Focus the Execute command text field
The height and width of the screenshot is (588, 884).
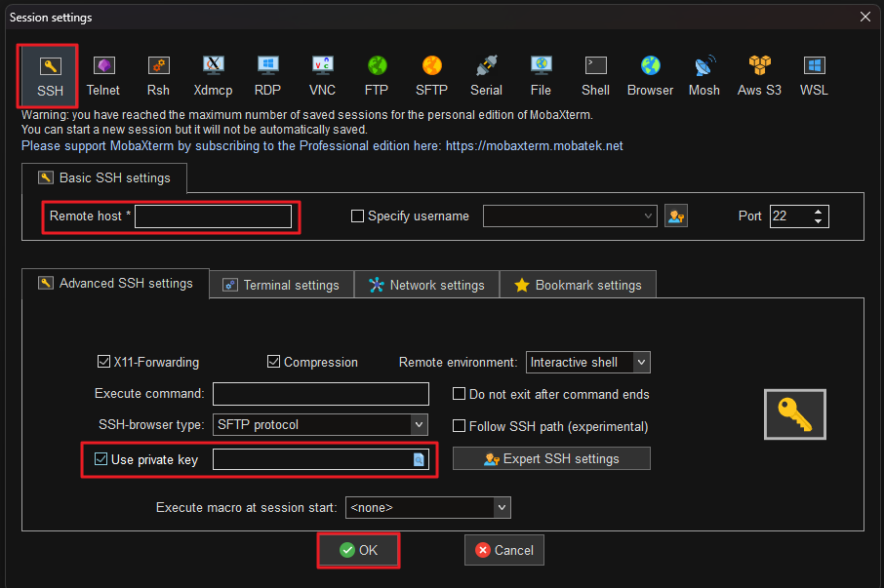321,394
